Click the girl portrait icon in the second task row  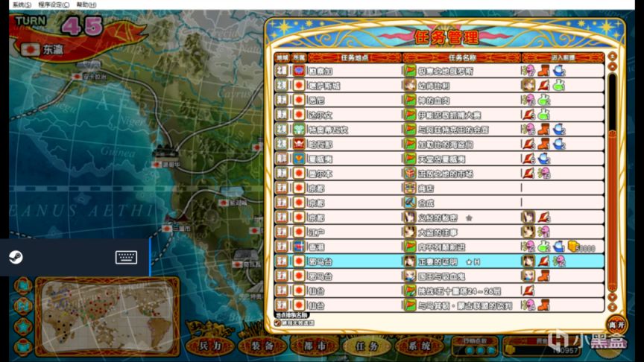(409, 86)
